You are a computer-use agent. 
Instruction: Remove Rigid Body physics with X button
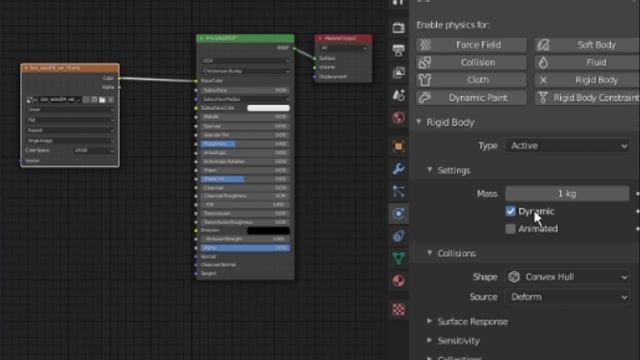point(543,80)
